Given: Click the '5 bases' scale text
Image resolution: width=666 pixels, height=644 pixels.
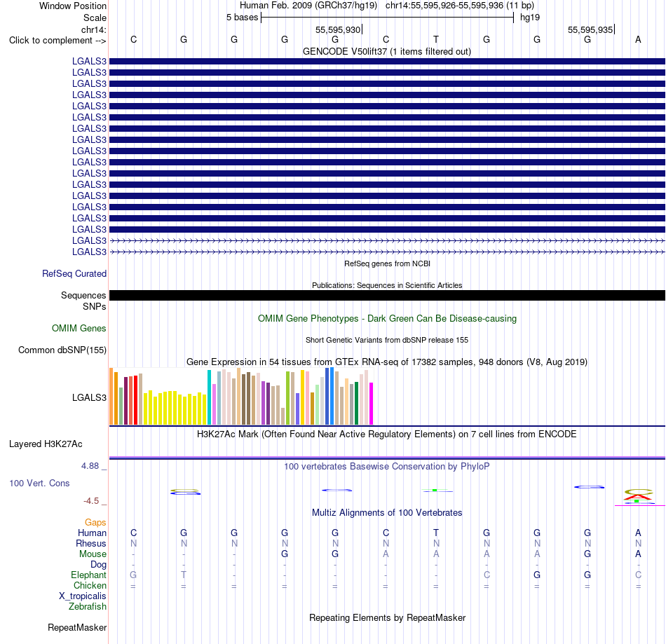Looking at the screenshot, I should coord(242,18).
